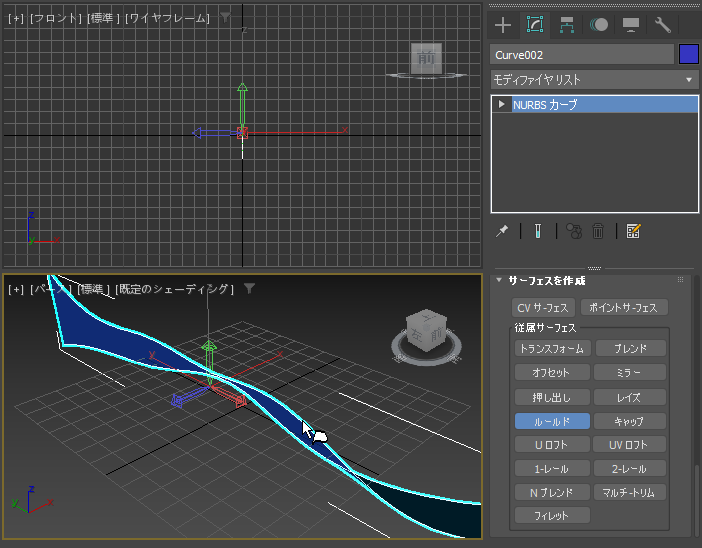Click the 2-レール button

click(x=629, y=469)
